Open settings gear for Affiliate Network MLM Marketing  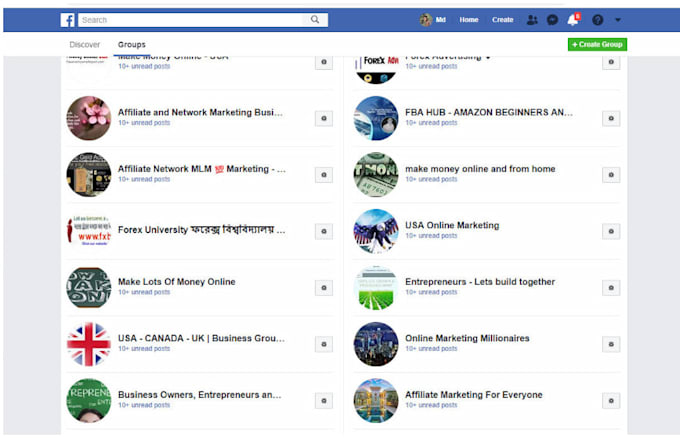click(x=324, y=175)
